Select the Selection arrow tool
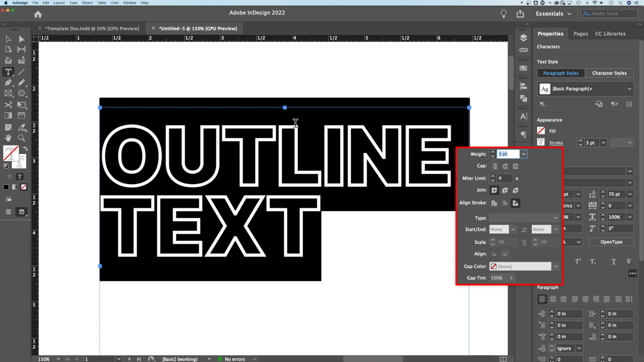 [x=8, y=39]
